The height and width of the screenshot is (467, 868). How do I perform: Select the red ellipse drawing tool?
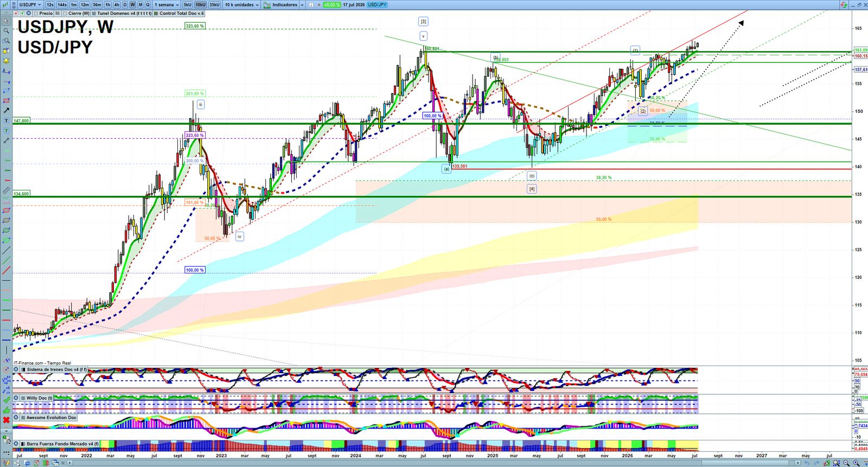[x=7, y=210]
